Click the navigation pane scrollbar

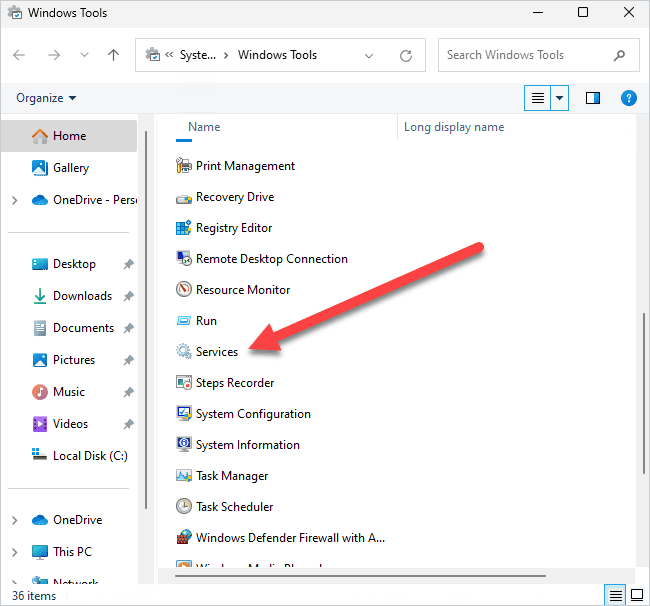click(146, 320)
